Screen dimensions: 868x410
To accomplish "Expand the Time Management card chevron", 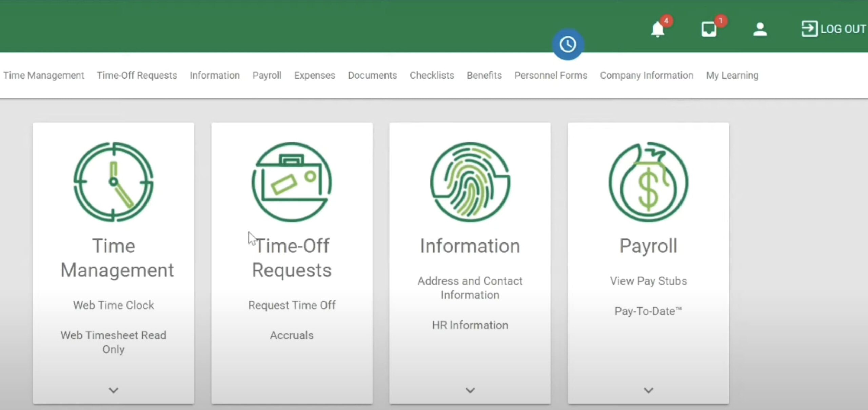I will coord(113,390).
